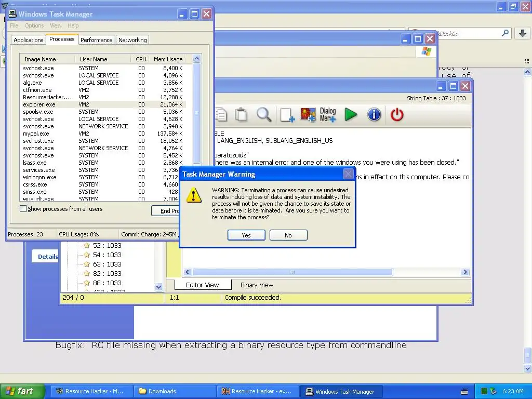Select the spoolsv.exe process row
Image resolution: width=532 pixels, height=399 pixels.
[103, 112]
